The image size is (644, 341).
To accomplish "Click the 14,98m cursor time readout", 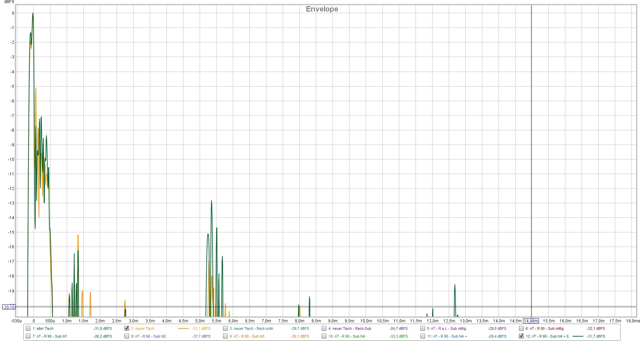I will point(531,321).
